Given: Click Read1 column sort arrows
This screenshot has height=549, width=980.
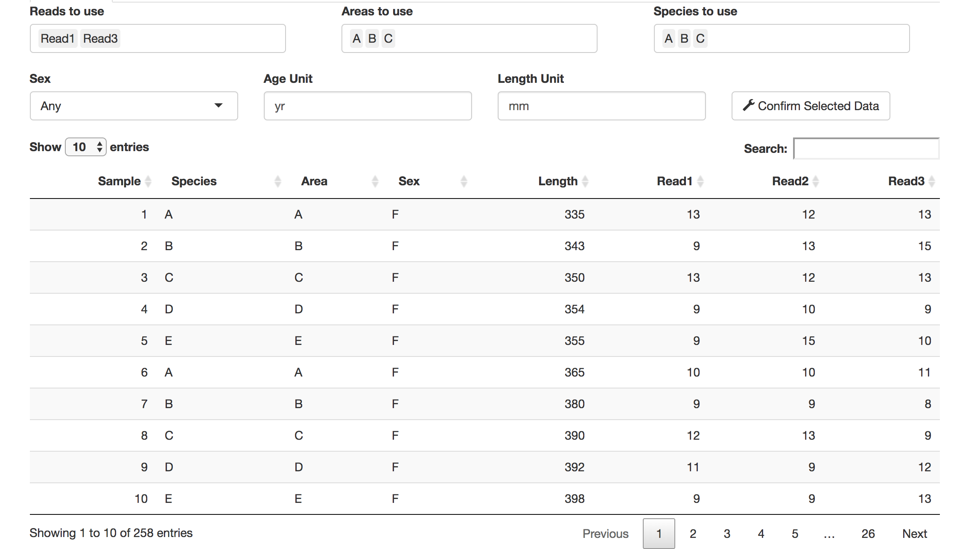Looking at the screenshot, I should pyautogui.click(x=700, y=181).
